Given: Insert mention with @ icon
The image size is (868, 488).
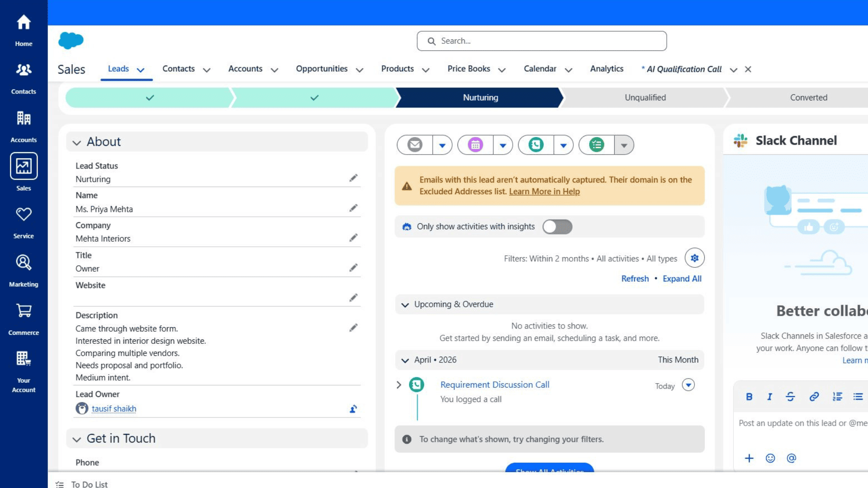Looking at the screenshot, I should (791, 458).
